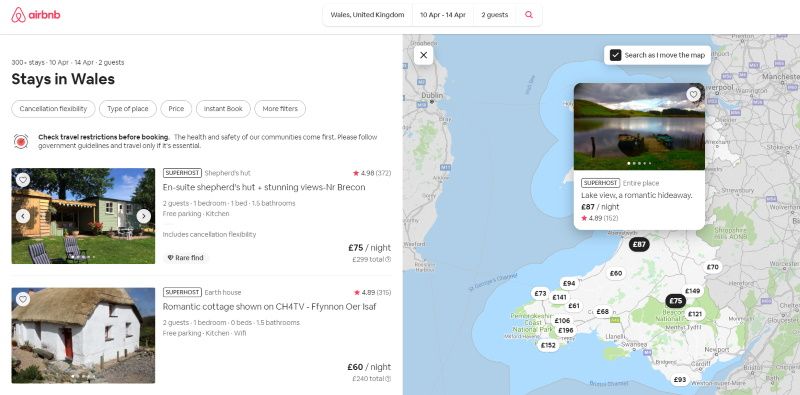The height and width of the screenshot is (395, 800).
Task: Click SUPERHOST badge on Shepherd's hut listing
Action: point(182,173)
